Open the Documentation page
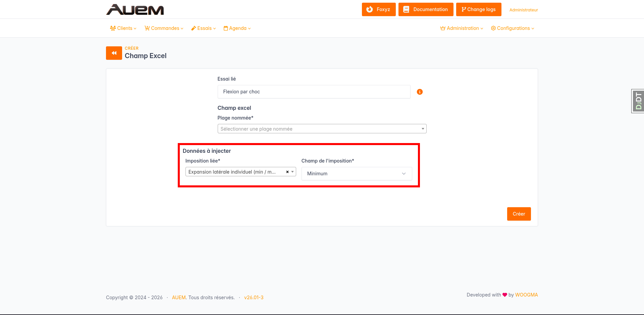 coord(426,9)
